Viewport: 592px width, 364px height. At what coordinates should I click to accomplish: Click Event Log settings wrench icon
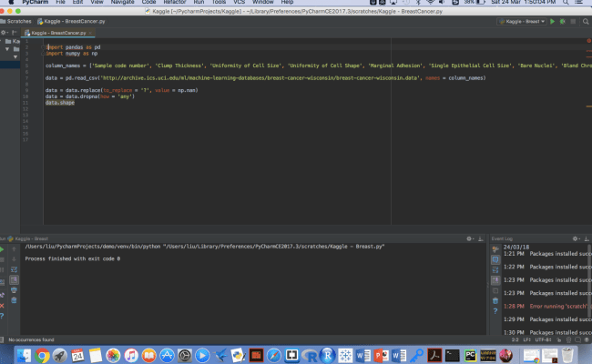click(495, 249)
